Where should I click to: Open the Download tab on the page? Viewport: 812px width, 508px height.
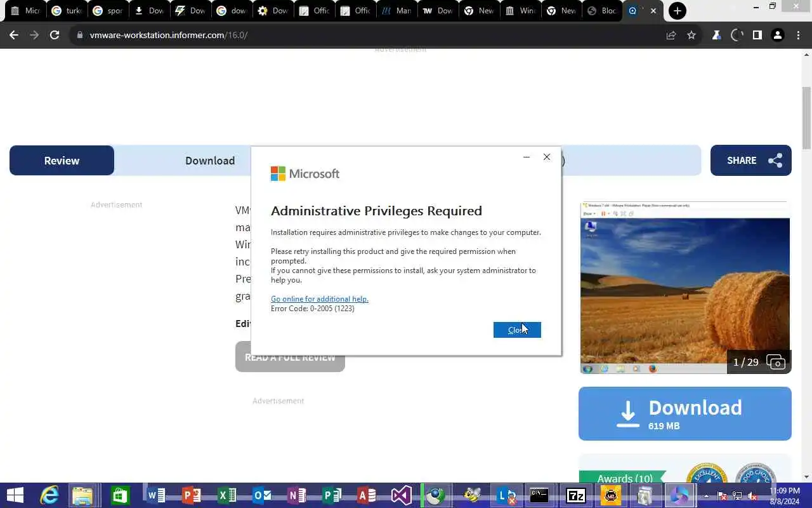(210, 161)
